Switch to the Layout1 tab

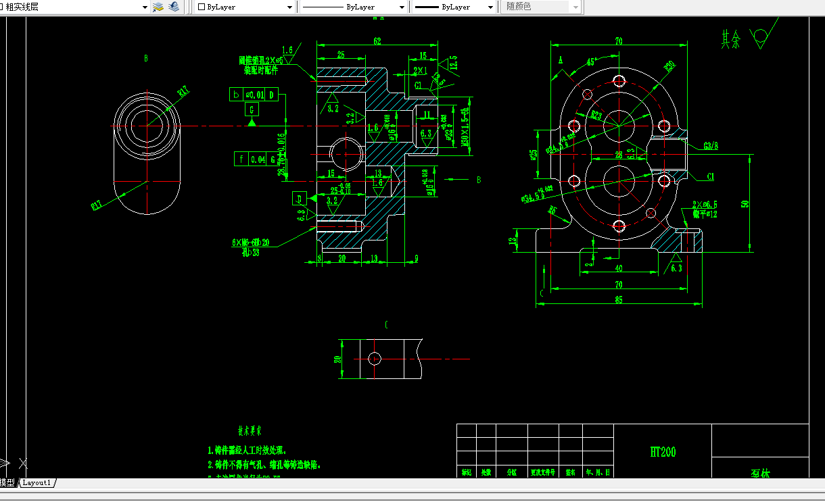37,482
